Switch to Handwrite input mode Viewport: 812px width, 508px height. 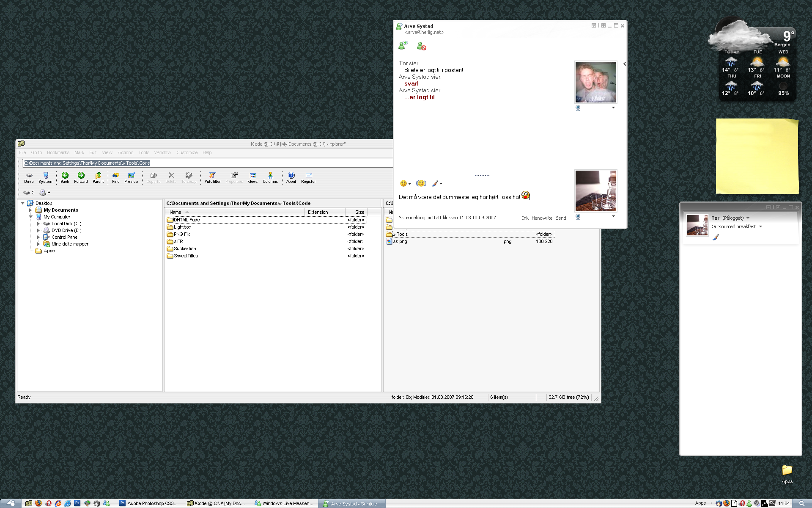(x=542, y=218)
